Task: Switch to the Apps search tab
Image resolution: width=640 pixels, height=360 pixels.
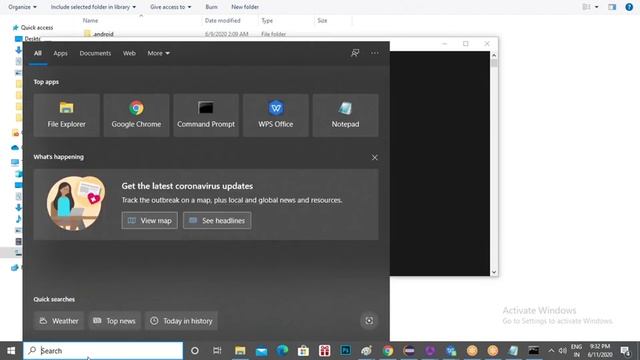Action: (x=60, y=53)
